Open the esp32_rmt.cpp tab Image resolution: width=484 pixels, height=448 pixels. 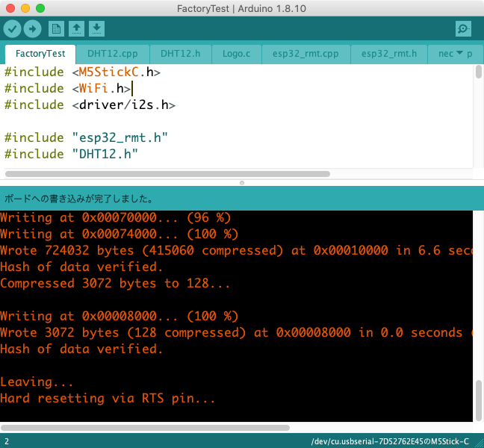[305, 54]
